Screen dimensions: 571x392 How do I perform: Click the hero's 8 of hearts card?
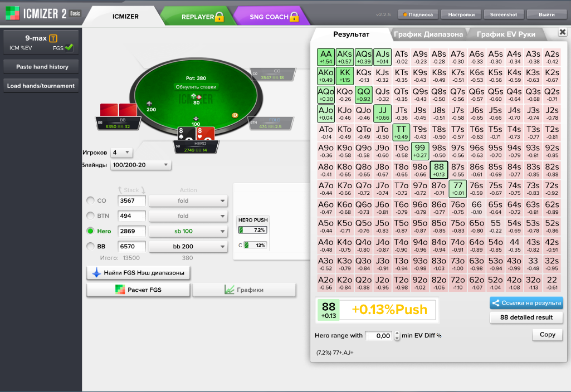pos(205,134)
